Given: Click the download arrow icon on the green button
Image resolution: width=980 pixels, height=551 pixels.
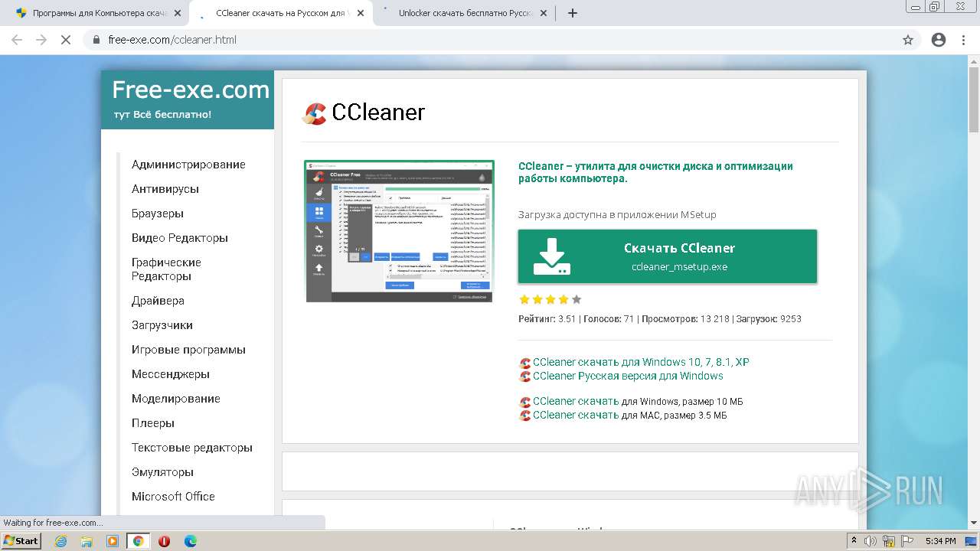Looking at the screenshot, I should coord(551,256).
